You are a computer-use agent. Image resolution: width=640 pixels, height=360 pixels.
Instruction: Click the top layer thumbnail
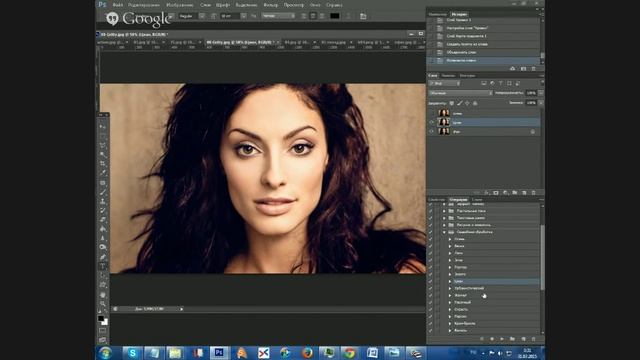point(444,113)
